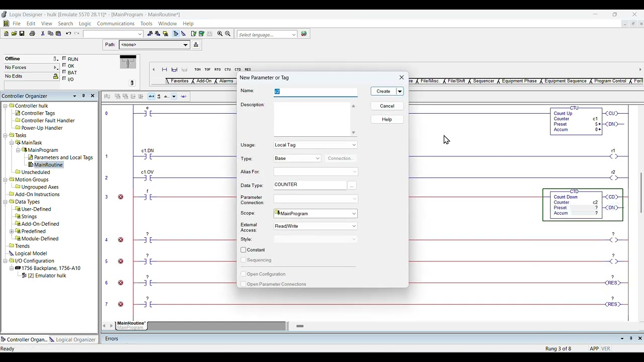644x362 pixels.
Task: Click the New project icon in toolbar
Action: coord(6,34)
